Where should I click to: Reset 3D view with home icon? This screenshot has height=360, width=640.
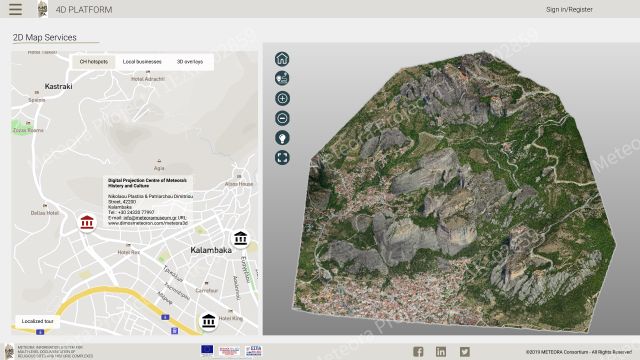click(282, 59)
